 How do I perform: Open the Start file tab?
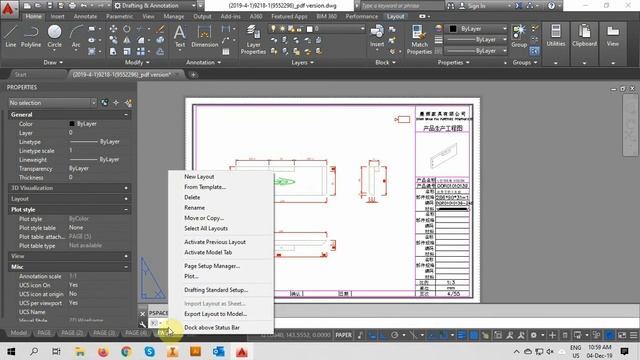(20, 75)
